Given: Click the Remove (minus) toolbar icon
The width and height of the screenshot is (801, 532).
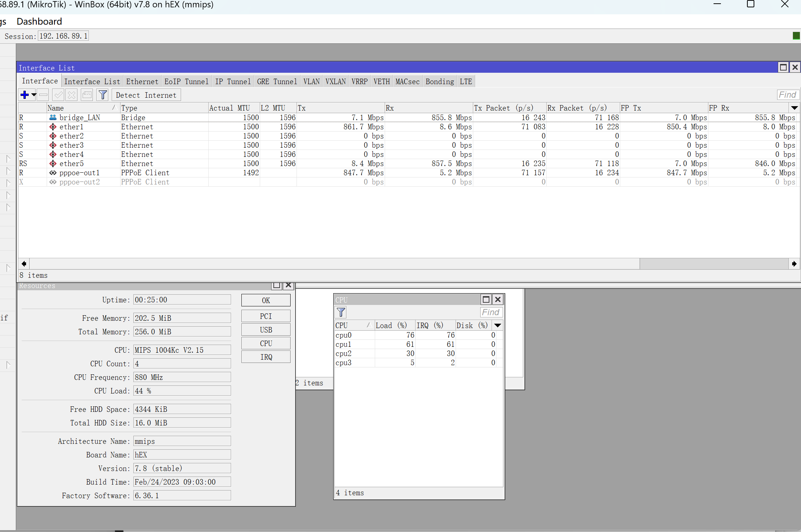Looking at the screenshot, I should tap(43, 95).
